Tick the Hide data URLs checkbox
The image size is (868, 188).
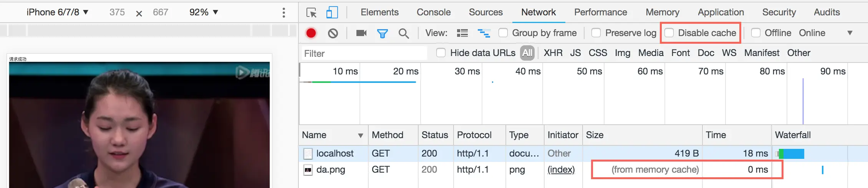(x=441, y=53)
